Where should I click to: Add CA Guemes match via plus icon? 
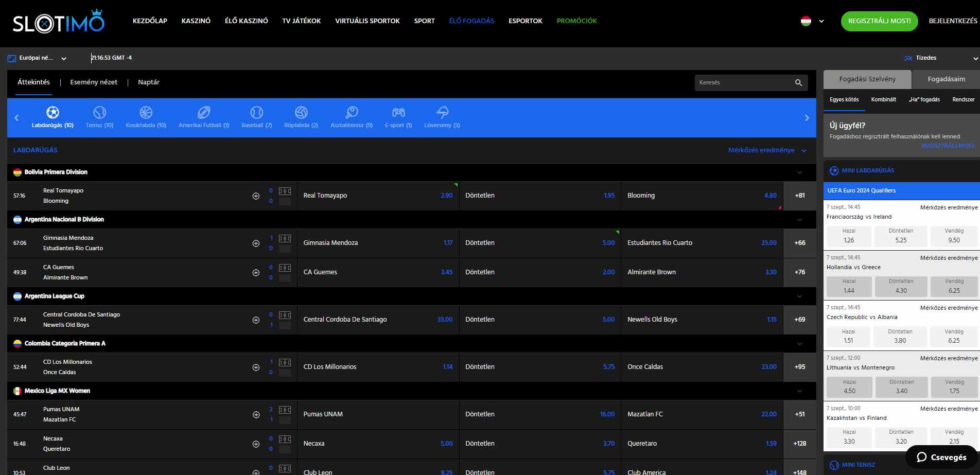(256, 273)
